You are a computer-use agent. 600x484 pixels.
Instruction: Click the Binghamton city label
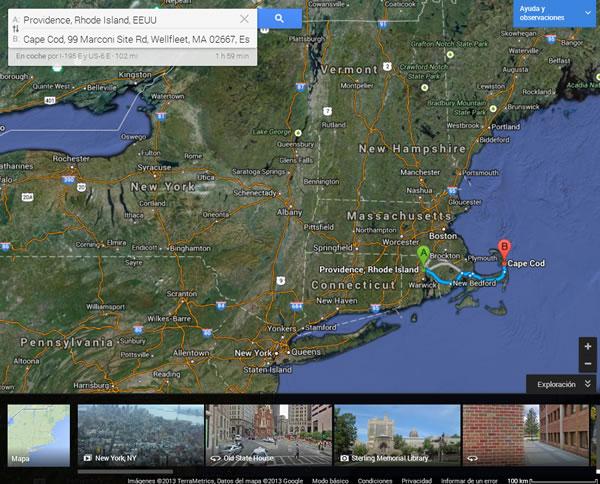coord(190,248)
